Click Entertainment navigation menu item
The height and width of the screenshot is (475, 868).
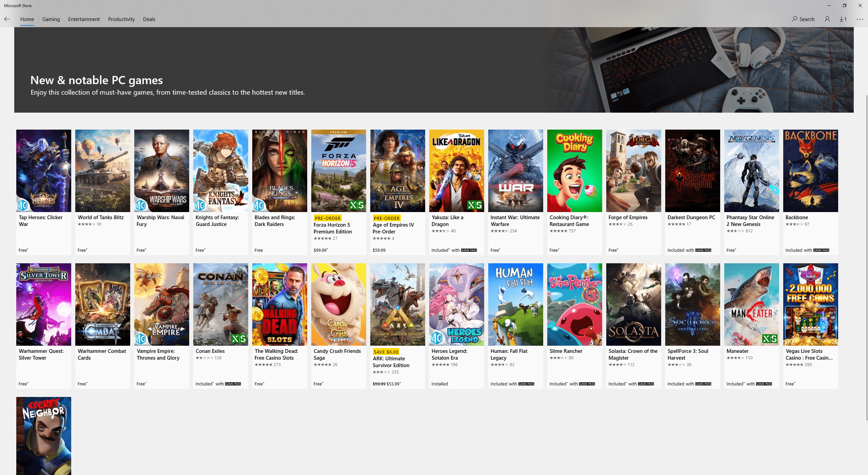pos(84,19)
